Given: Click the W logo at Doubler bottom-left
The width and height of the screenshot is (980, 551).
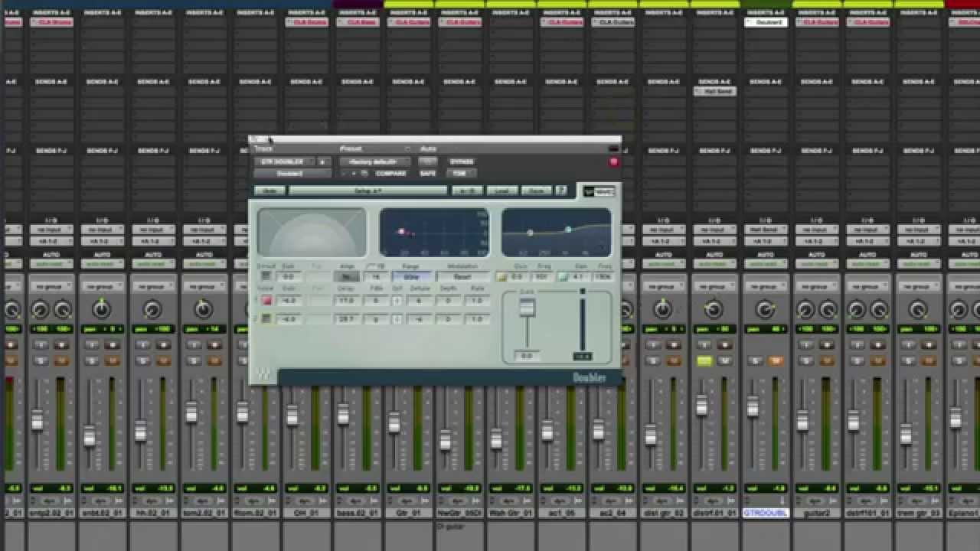Looking at the screenshot, I should click(263, 373).
